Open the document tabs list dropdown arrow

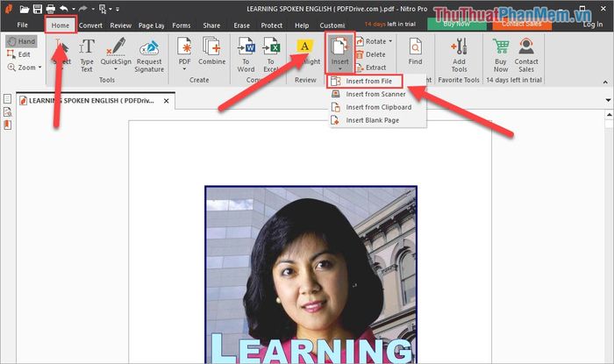608,100
